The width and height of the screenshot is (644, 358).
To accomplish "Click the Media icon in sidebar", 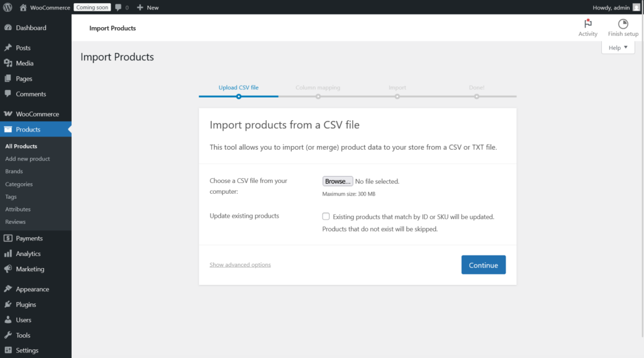I will [8, 63].
